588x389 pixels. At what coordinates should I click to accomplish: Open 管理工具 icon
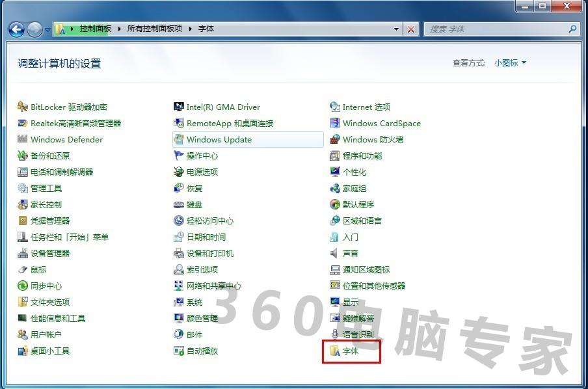tap(23, 188)
